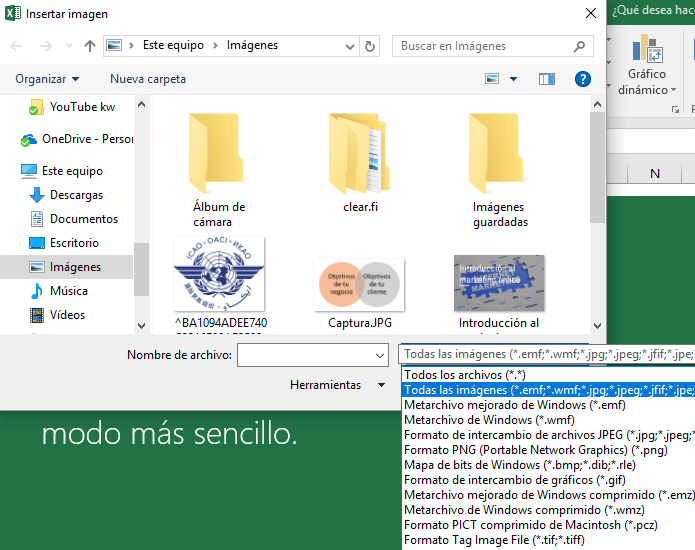The width and height of the screenshot is (695, 550).
Task: Open view options dropdown arrow
Action: click(513, 79)
